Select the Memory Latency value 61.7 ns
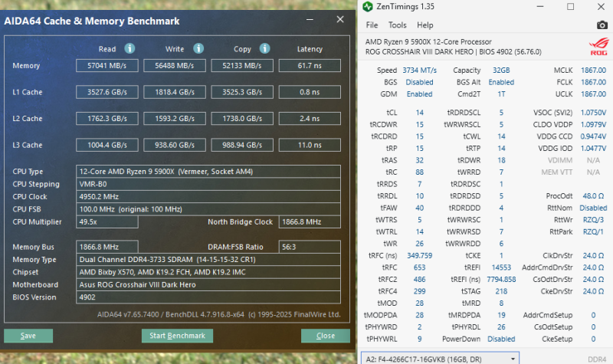This screenshot has height=364, width=613. (x=310, y=66)
